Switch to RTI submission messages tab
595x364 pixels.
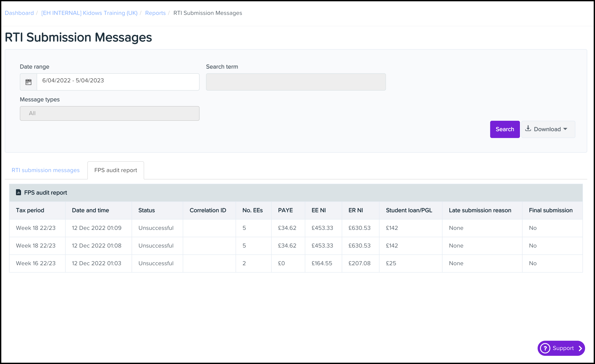click(x=46, y=170)
